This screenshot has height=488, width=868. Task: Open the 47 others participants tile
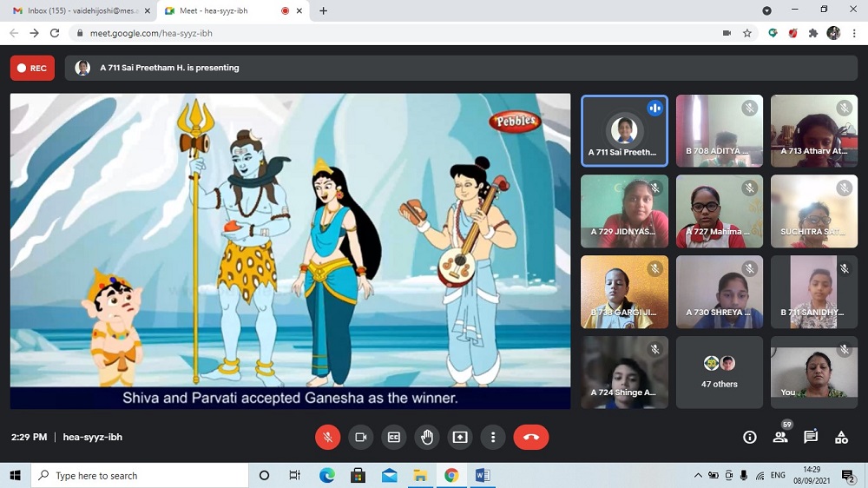coord(719,373)
